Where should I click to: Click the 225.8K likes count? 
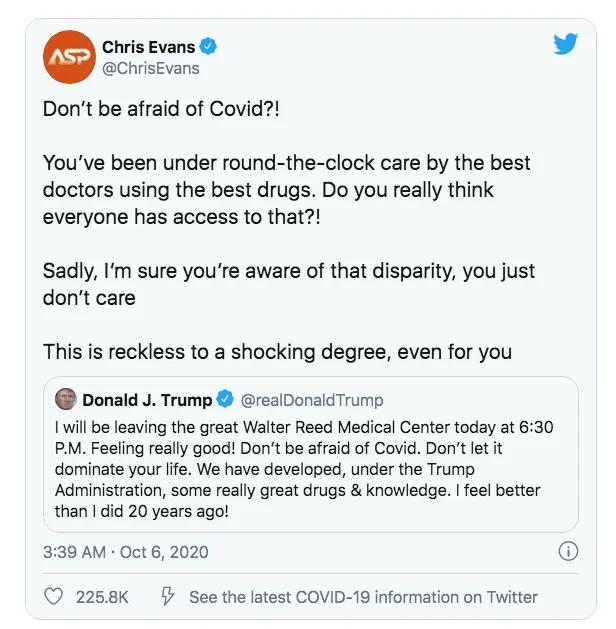coord(102,597)
